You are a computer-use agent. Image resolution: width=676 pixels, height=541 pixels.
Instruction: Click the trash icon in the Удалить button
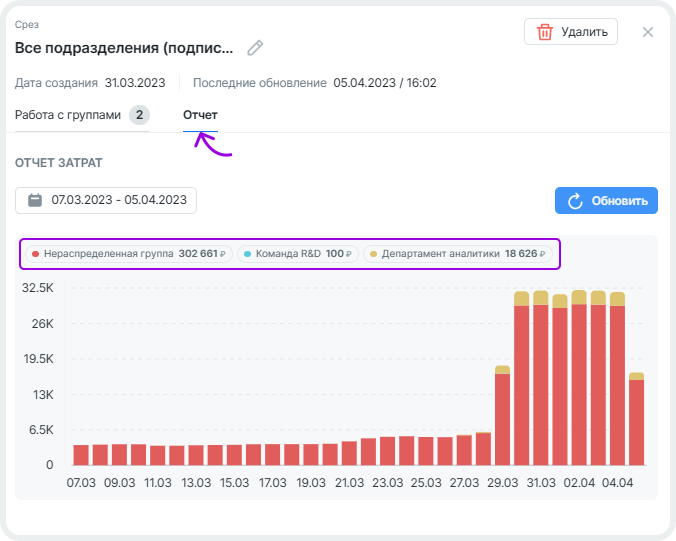point(545,32)
